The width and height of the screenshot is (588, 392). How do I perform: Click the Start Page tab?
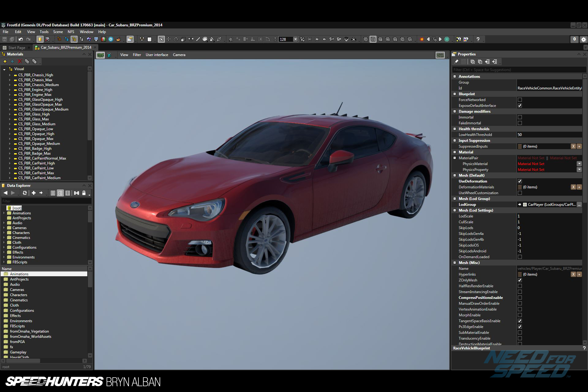(15, 47)
